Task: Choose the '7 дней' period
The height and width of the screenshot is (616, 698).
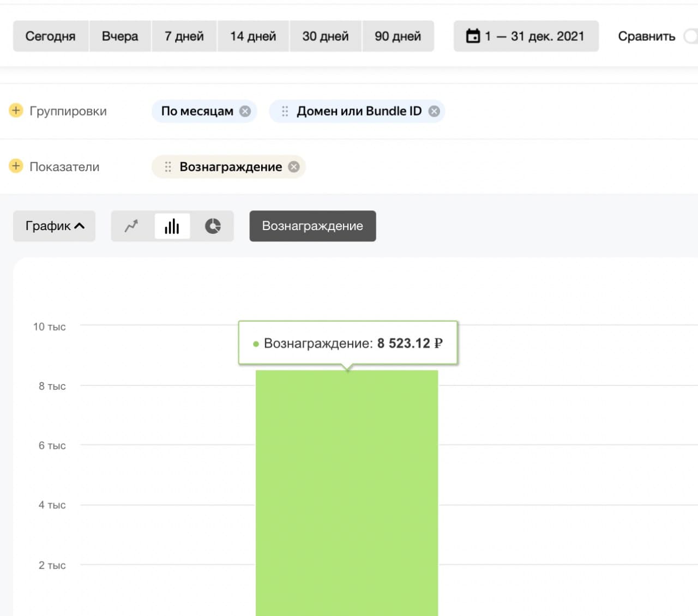Action: pos(184,37)
